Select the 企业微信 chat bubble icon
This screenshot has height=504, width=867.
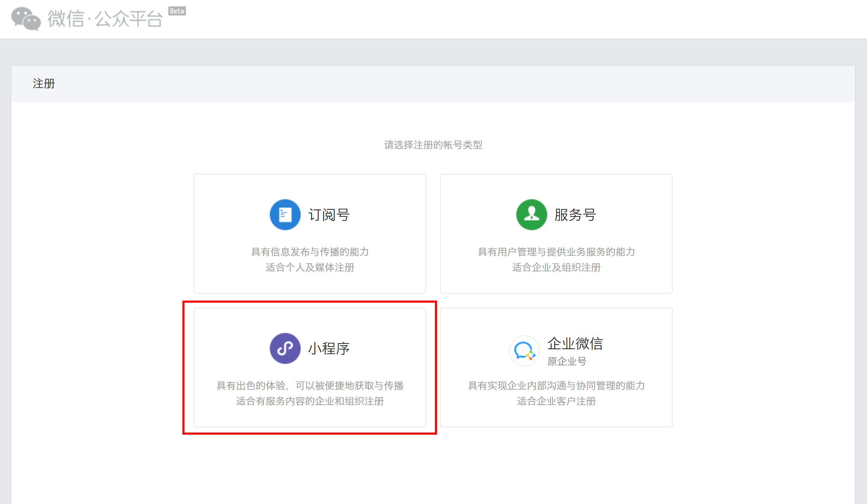tap(524, 351)
